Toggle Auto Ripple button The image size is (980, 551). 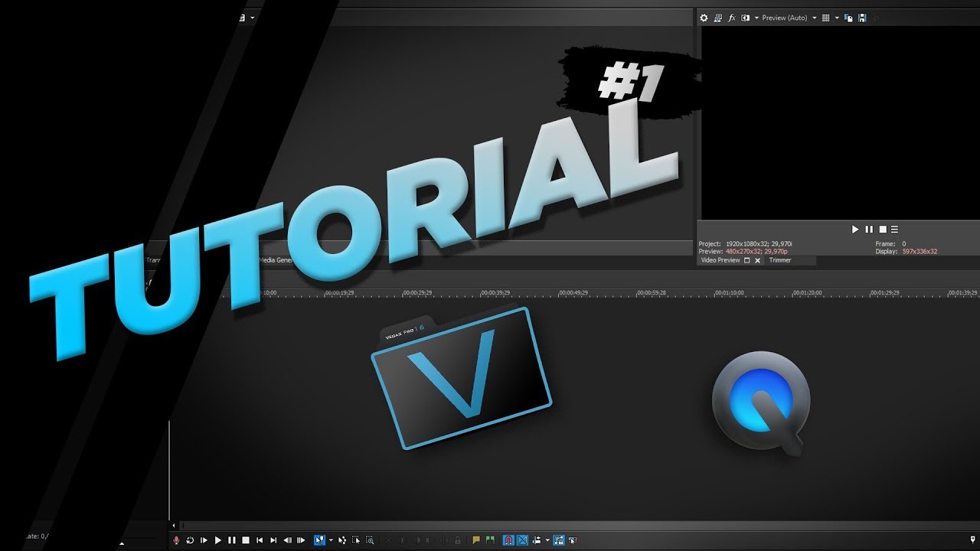tap(537, 540)
